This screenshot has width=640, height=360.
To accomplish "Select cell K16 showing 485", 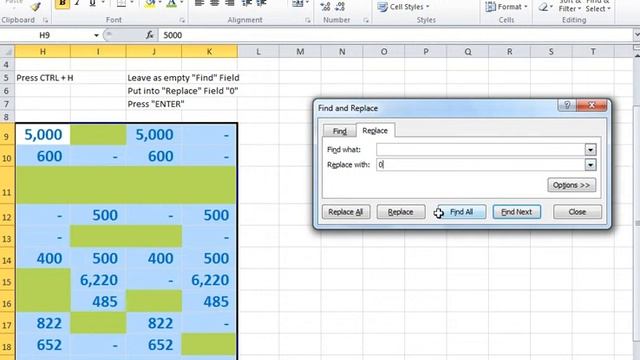I will (x=209, y=302).
